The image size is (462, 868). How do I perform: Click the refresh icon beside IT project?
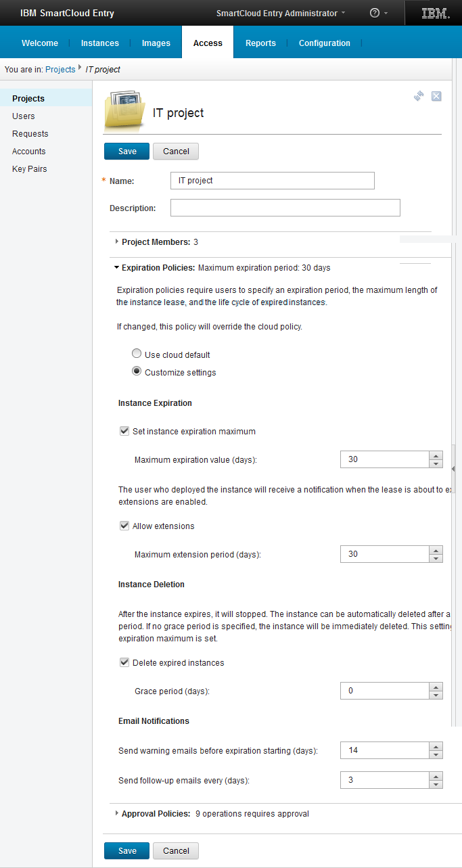tap(419, 96)
